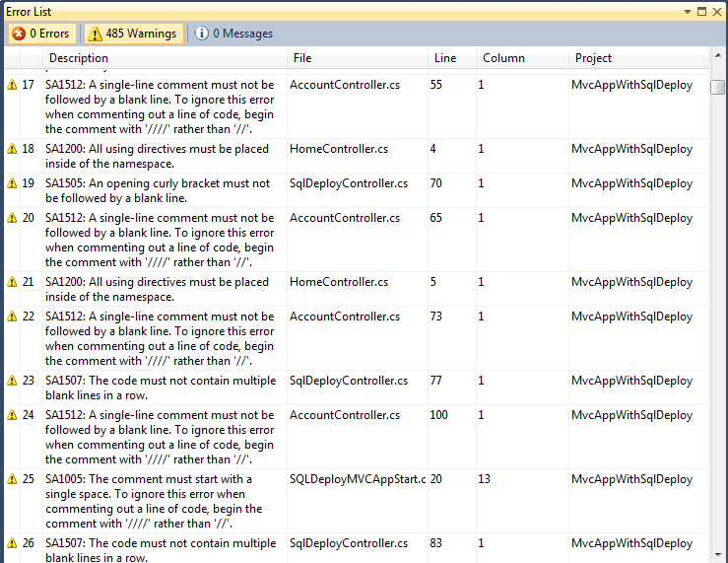728x563 pixels.
Task: Click the warning icon on row 17
Action: pos(12,85)
